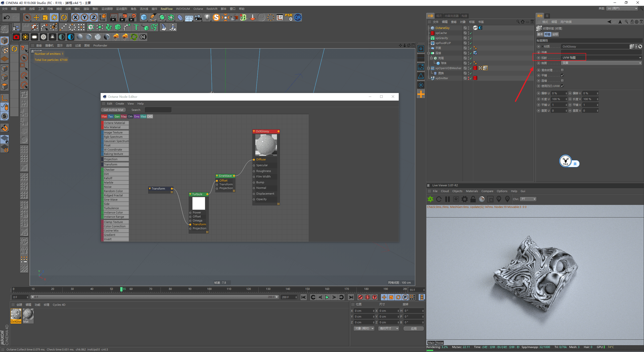Viewport: 644px width, 352px height.
Task: Click the OctGlossy material thumbnail
Action: tap(16, 314)
